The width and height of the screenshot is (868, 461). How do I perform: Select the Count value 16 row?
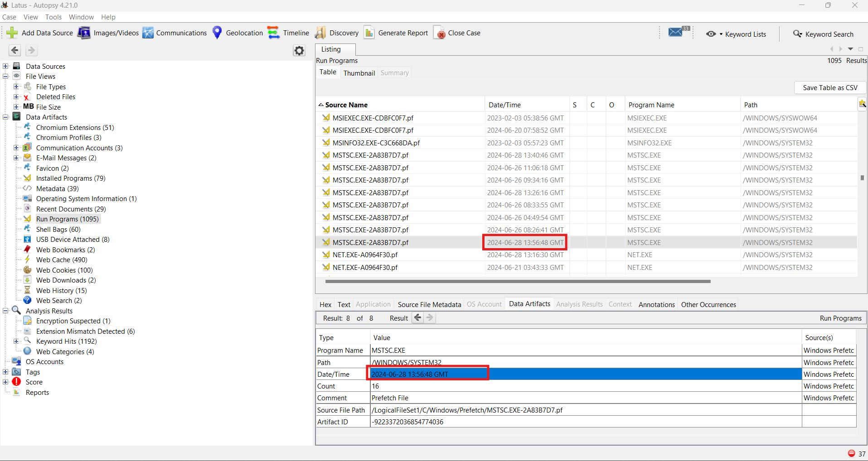[x=586, y=386]
